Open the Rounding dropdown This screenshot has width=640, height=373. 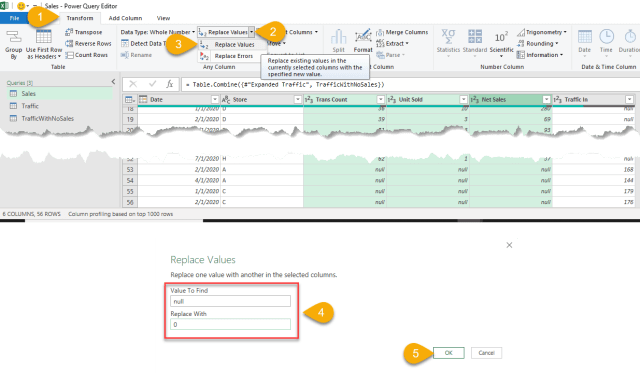538,43
